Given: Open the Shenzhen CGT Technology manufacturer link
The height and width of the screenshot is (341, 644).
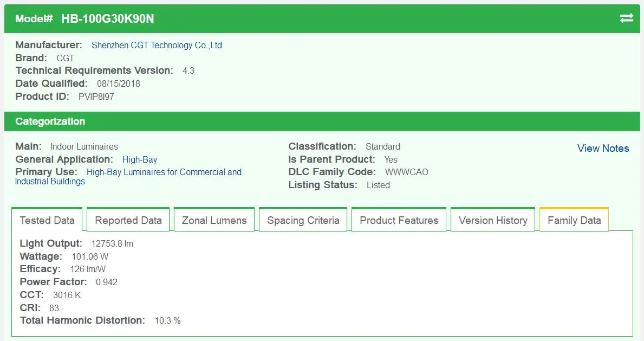Looking at the screenshot, I should point(157,45).
